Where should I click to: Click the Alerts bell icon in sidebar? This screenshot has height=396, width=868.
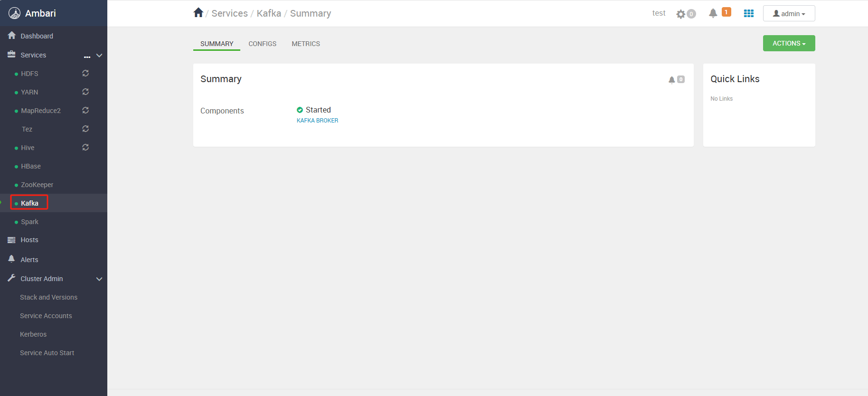(x=11, y=259)
